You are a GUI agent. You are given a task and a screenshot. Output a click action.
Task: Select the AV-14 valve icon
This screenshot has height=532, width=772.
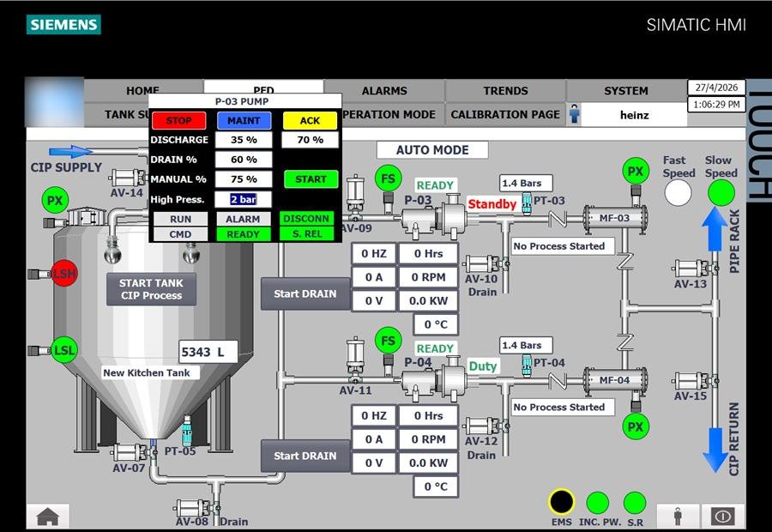128,178
